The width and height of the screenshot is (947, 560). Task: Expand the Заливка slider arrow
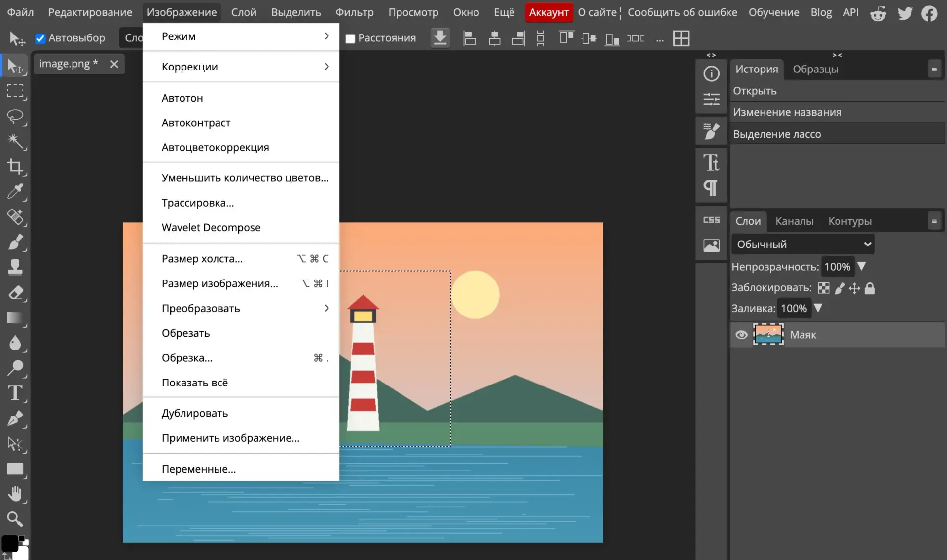tap(818, 308)
